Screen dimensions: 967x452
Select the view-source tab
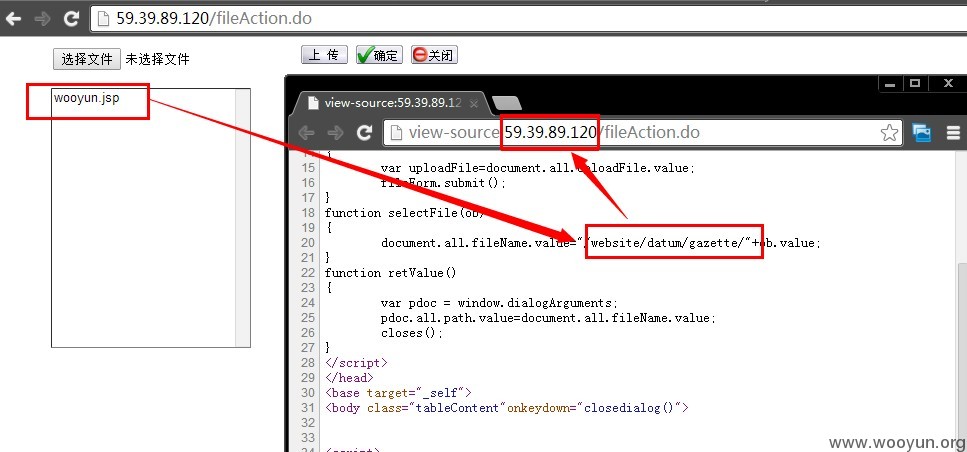392,103
